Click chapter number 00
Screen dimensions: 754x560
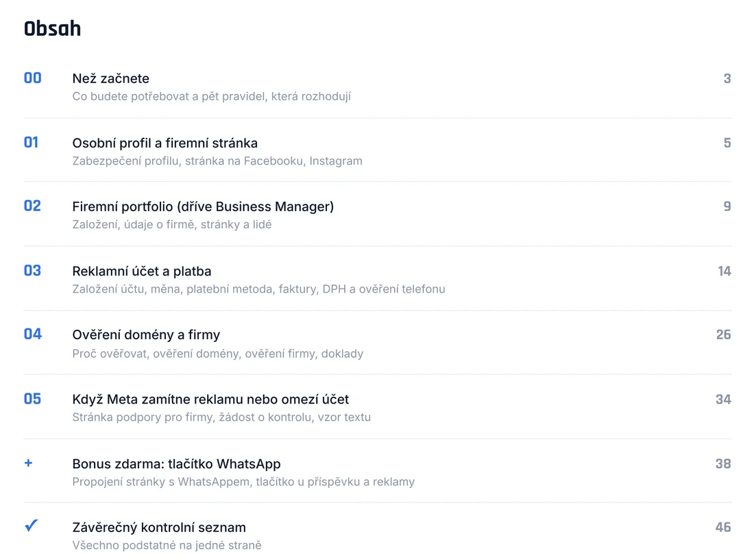[33, 78]
